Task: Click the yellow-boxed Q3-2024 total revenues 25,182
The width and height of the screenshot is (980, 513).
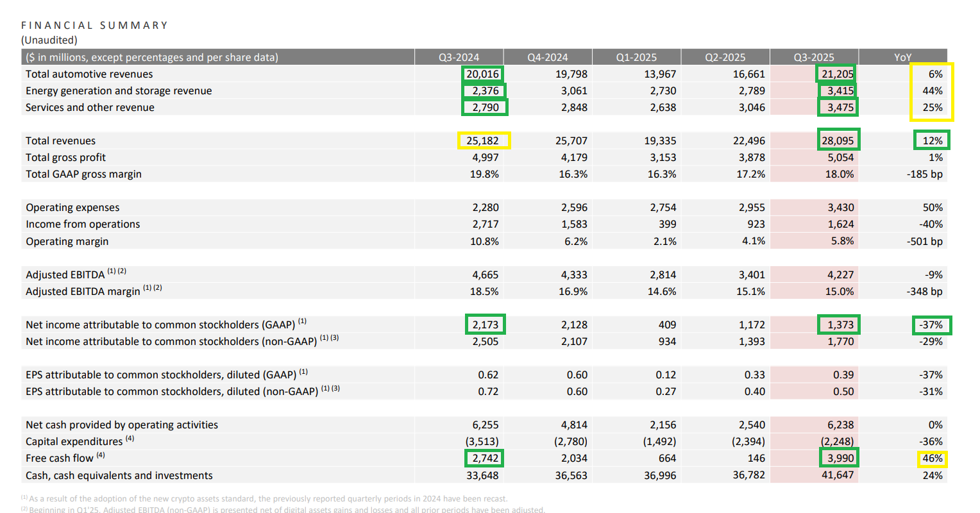Action: point(483,140)
